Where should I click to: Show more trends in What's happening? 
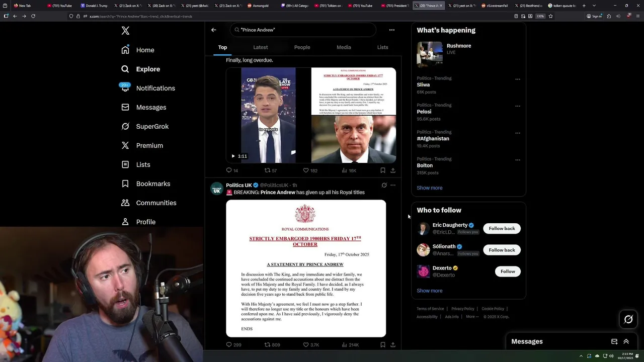[x=429, y=188]
